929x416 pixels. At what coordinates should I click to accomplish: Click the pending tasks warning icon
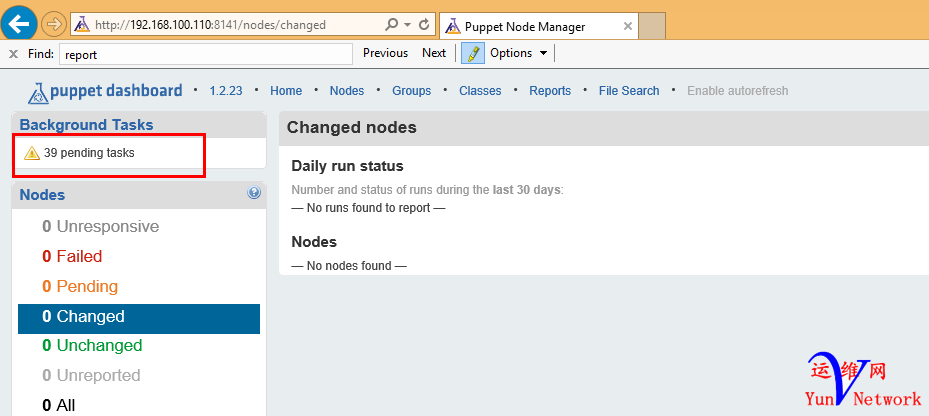point(32,153)
